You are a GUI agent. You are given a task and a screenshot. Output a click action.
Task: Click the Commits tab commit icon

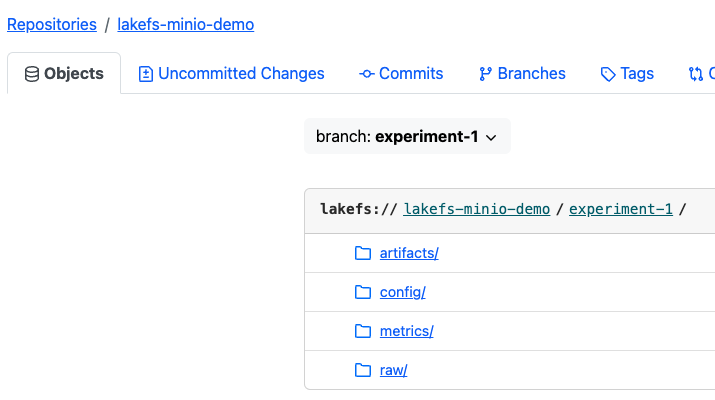[367, 74]
